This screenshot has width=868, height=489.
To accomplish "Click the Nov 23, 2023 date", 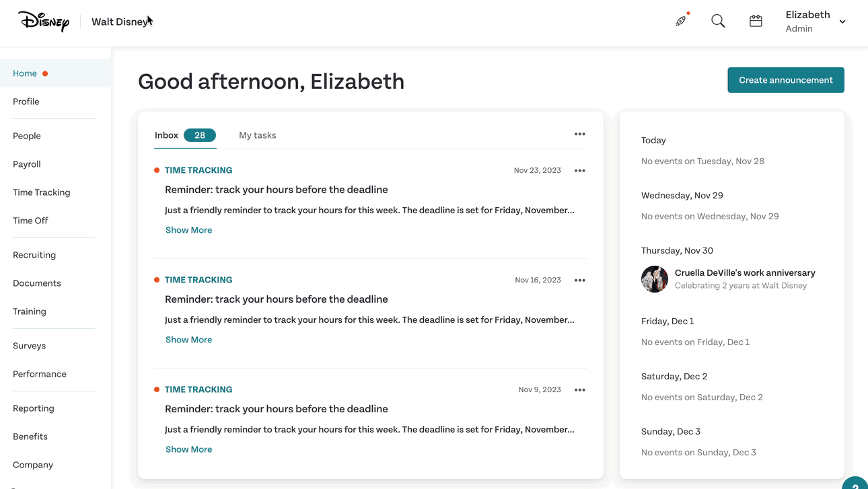I will click(x=538, y=170).
